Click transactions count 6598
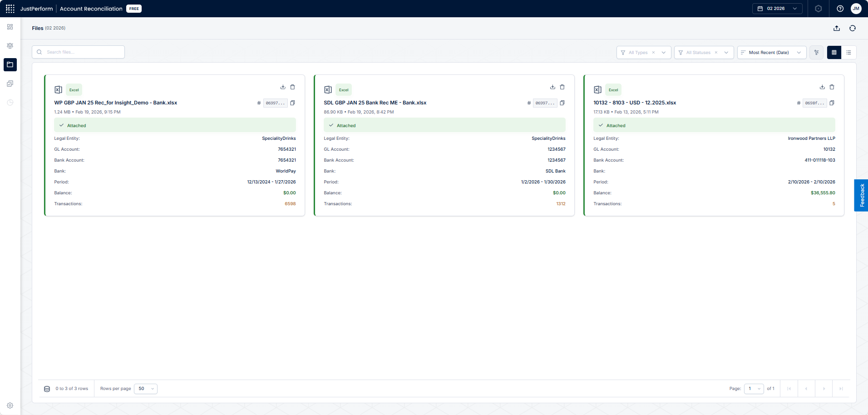 290,204
